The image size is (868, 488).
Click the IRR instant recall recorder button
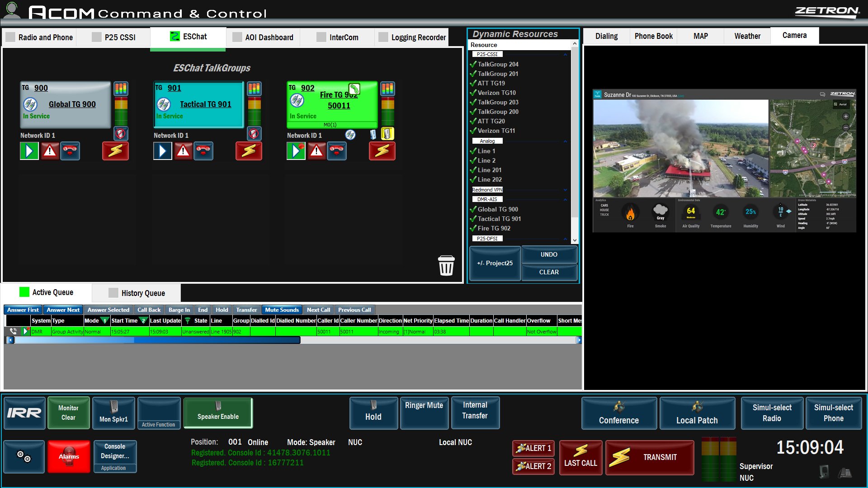[x=24, y=413]
